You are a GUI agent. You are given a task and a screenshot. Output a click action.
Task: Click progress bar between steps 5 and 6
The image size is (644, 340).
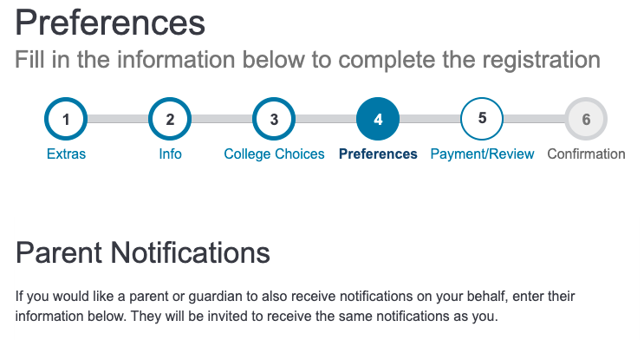tap(534, 119)
